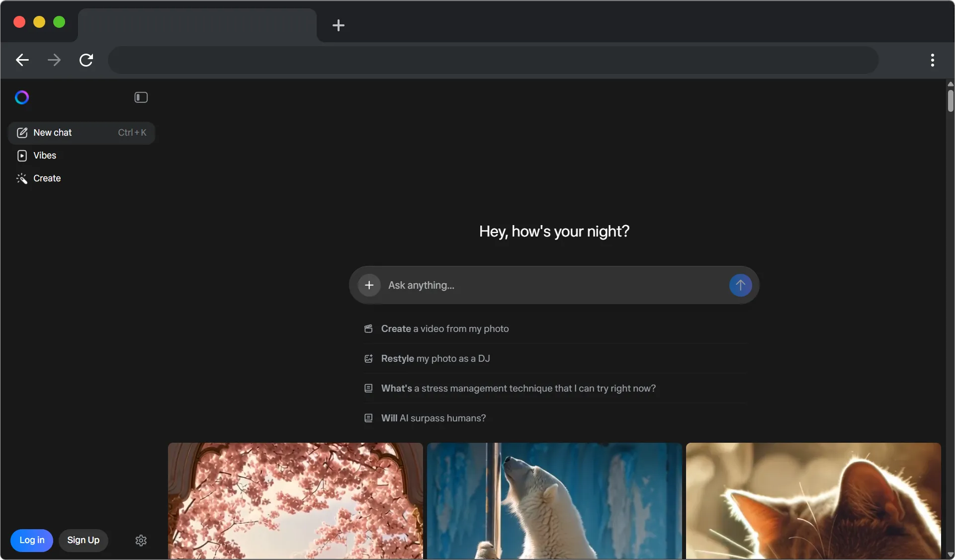Click the Sign Up button

[83, 540]
